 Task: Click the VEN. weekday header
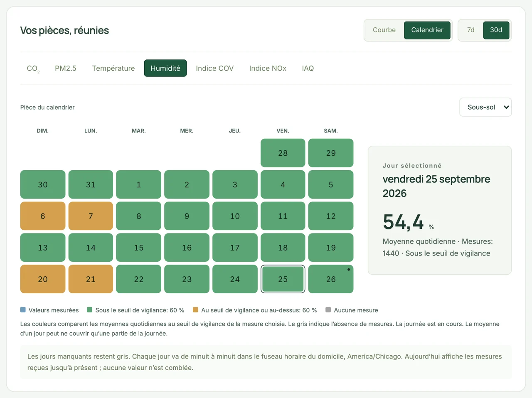click(283, 131)
